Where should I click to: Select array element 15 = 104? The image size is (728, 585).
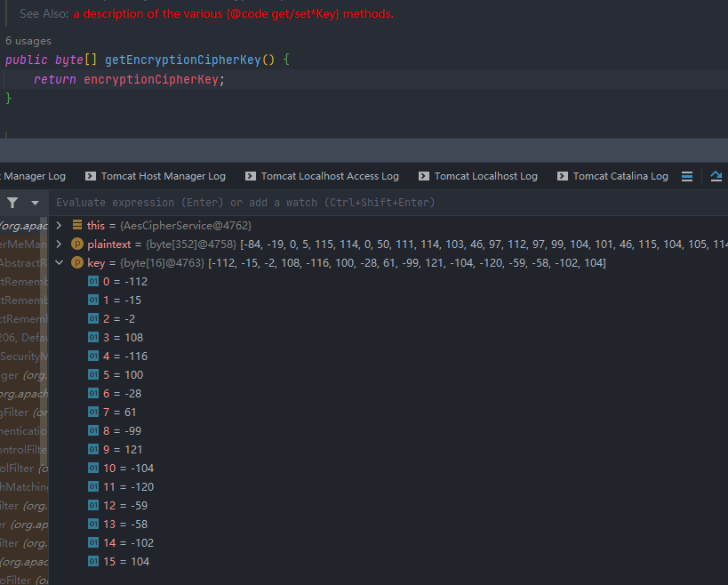point(126,562)
